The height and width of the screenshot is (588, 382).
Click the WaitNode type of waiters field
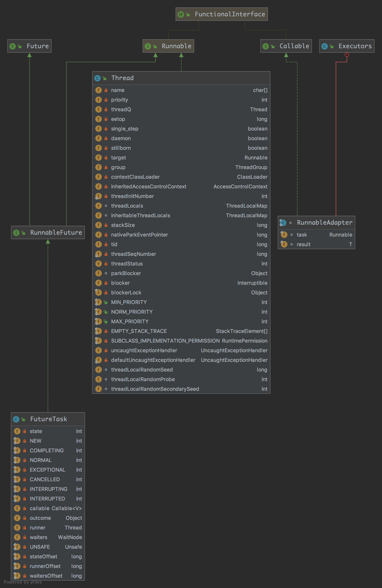(x=70, y=537)
